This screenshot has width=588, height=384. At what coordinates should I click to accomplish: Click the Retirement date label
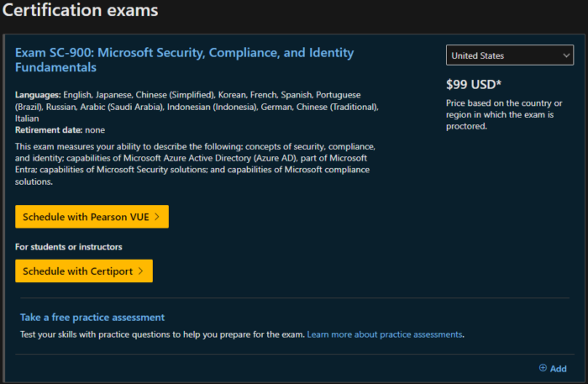click(48, 129)
